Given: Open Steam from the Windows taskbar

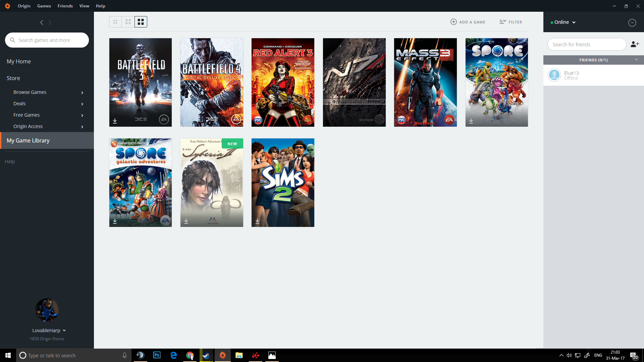Looking at the screenshot, I should [206, 355].
